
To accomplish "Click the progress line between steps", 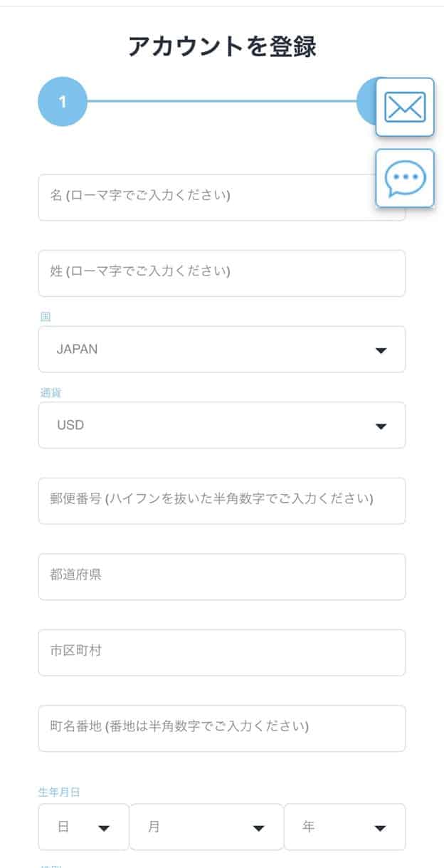I will (x=221, y=102).
